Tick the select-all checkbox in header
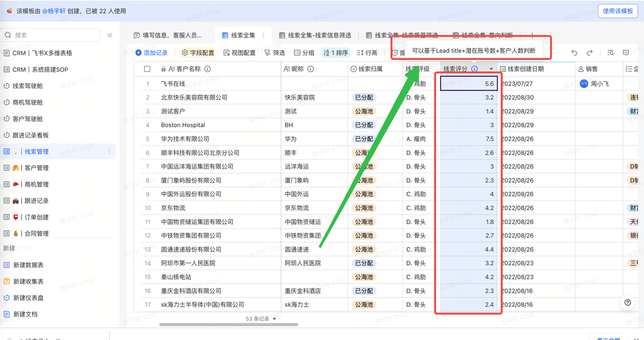This screenshot has height=340, width=644. coord(147,69)
